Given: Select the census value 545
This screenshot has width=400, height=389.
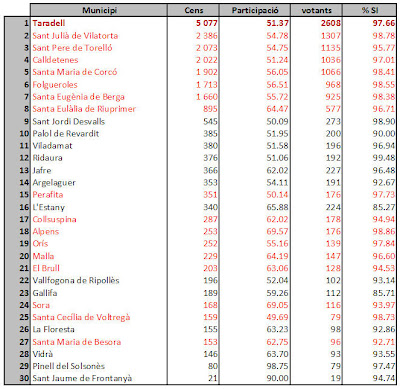Looking at the screenshot, I should [210, 121].
